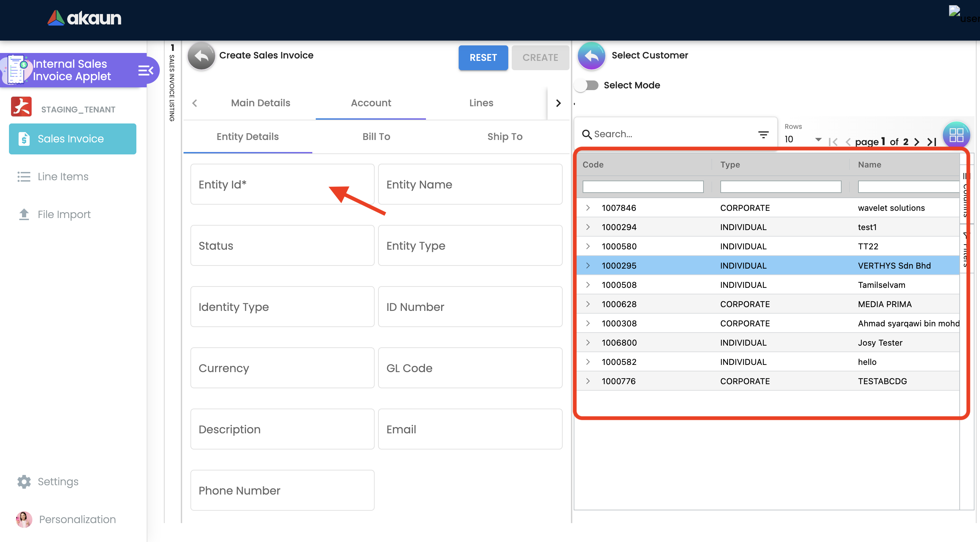Image resolution: width=980 pixels, height=542 pixels.
Task: Expand row 1000628 MEDIA PRIMA
Action: 588,304
